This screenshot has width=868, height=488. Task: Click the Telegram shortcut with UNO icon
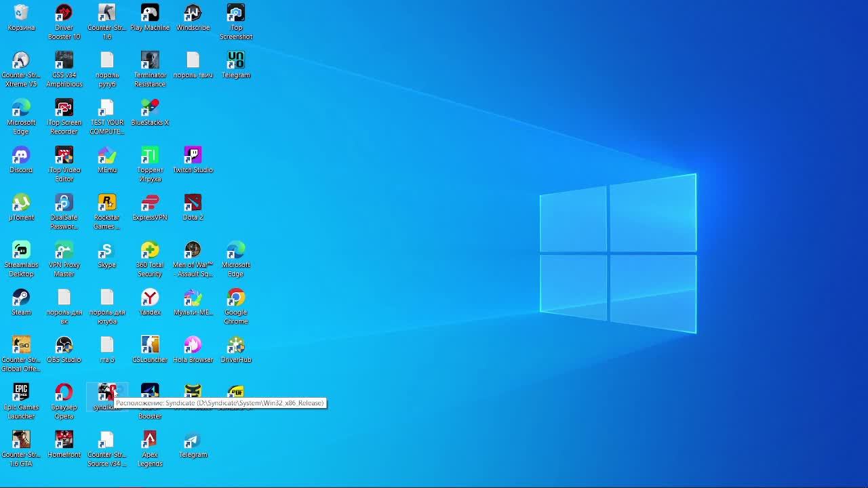pos(236,66)
